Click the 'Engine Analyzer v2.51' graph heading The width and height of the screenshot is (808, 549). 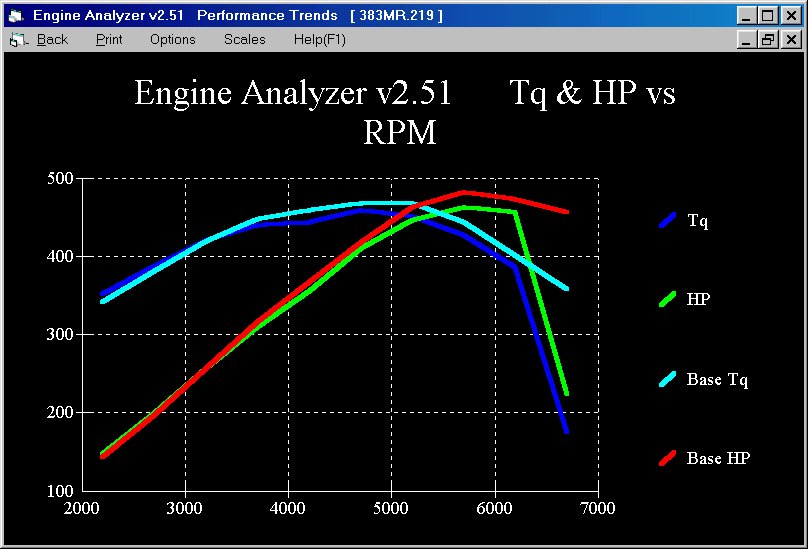pyautogui.click(x=293, y=93)
